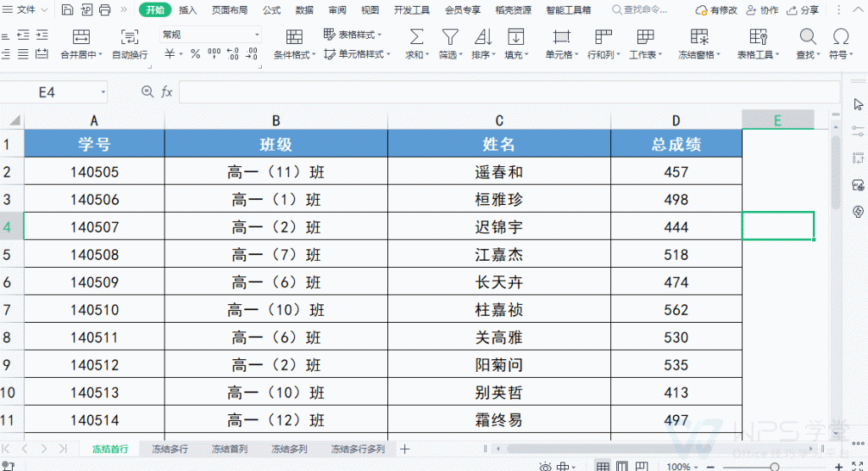The image size is (868, 471).
Task: Click the 合并居中 merge icon
Action: coord(81,37)
